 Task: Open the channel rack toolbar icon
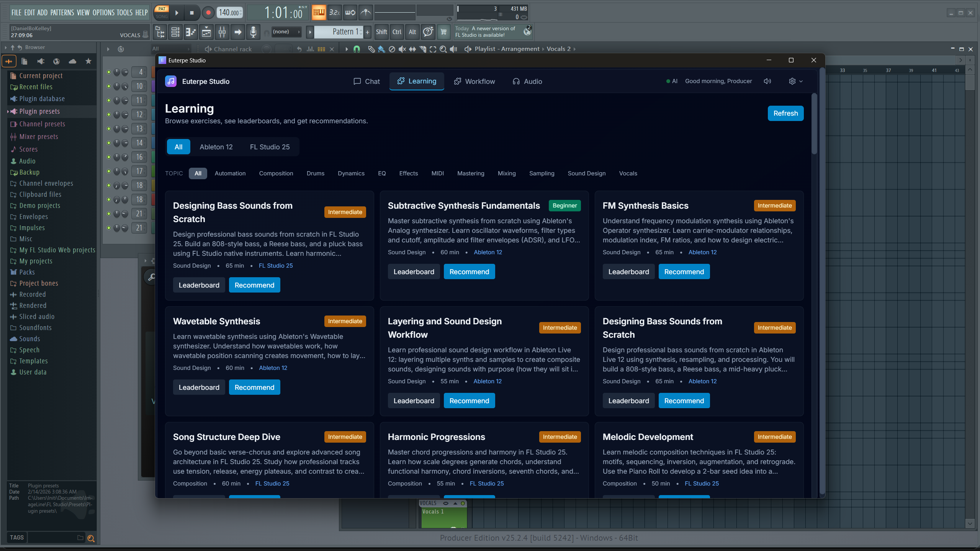(x=175, y=32)
